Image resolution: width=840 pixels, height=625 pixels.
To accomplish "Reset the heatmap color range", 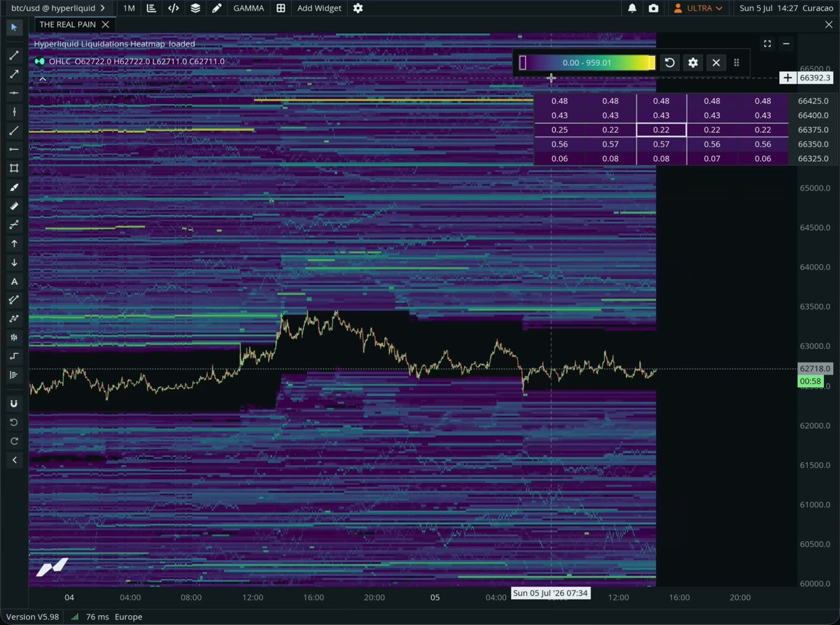I will [x=670, y=62].
